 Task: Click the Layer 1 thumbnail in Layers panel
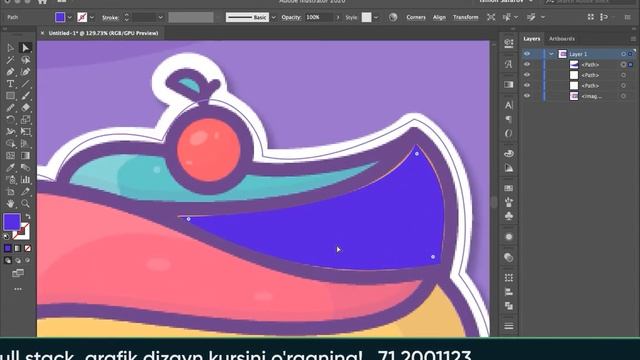coord(562,54)
